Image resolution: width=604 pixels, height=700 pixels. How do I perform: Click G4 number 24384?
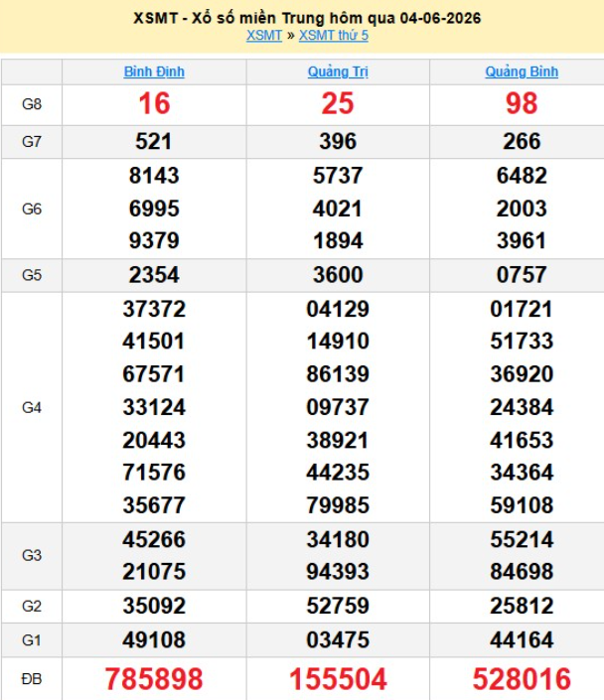[522, 407]
